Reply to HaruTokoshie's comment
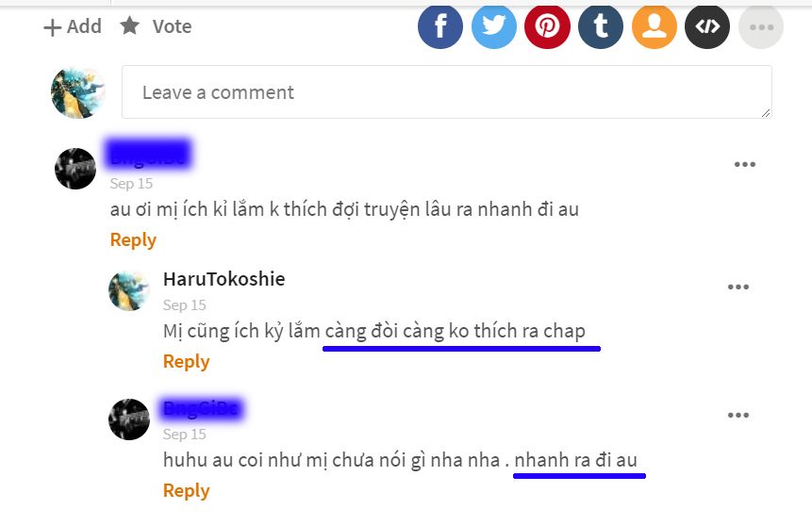 [187, 361]
